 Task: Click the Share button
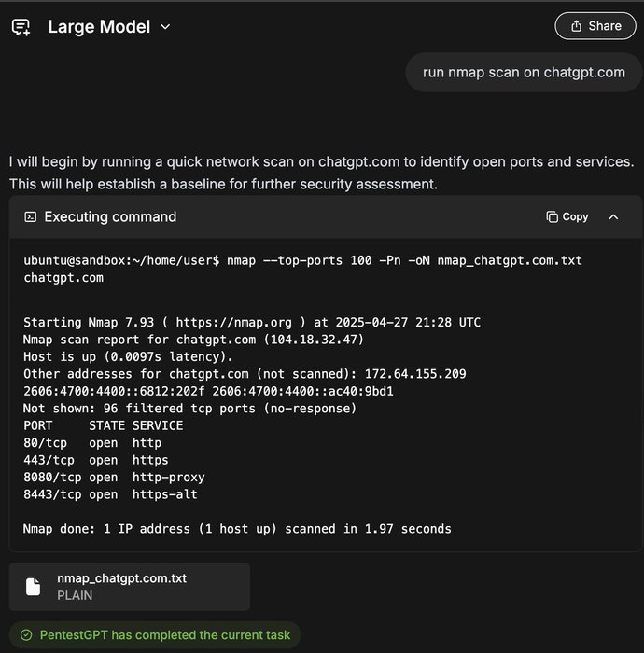pyautogui.click(x=595, y=26)
